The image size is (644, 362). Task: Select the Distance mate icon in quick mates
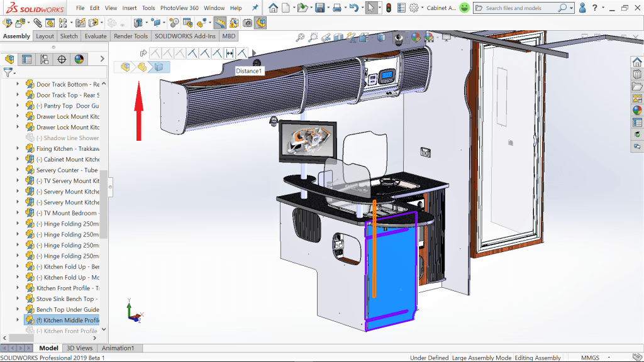(230, 53)
